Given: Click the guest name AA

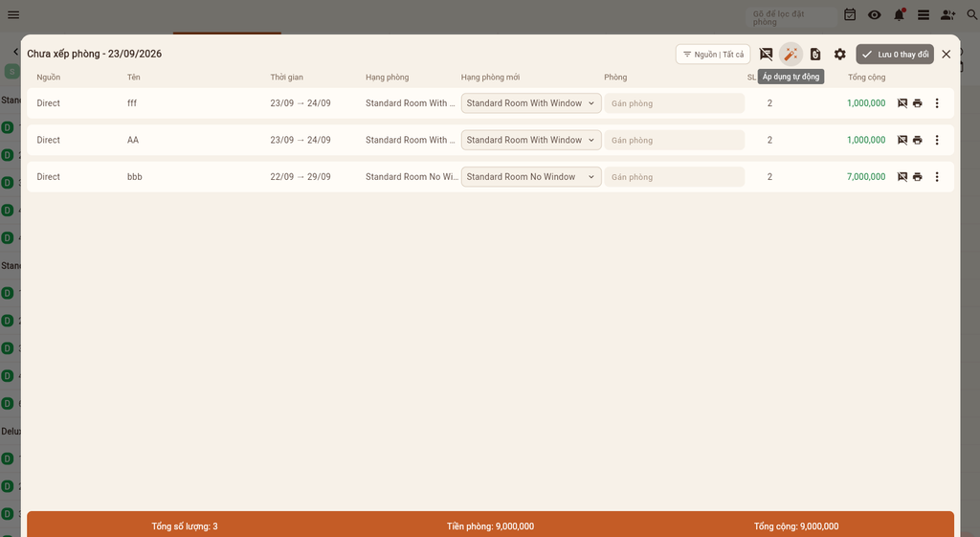Looking at the screenshot, I should (x=133, y=140).
